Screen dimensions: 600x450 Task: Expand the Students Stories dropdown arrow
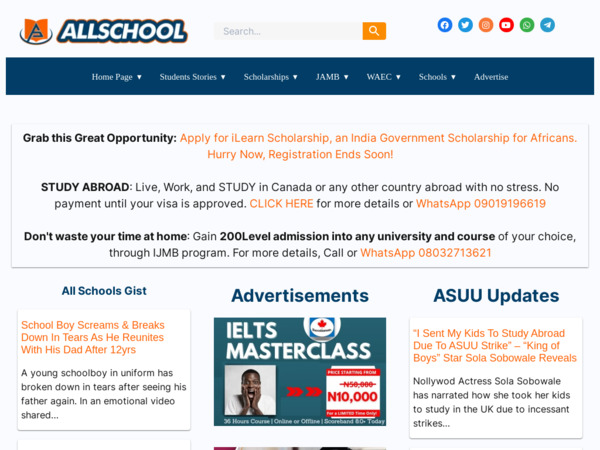click(x=223, y=77)
